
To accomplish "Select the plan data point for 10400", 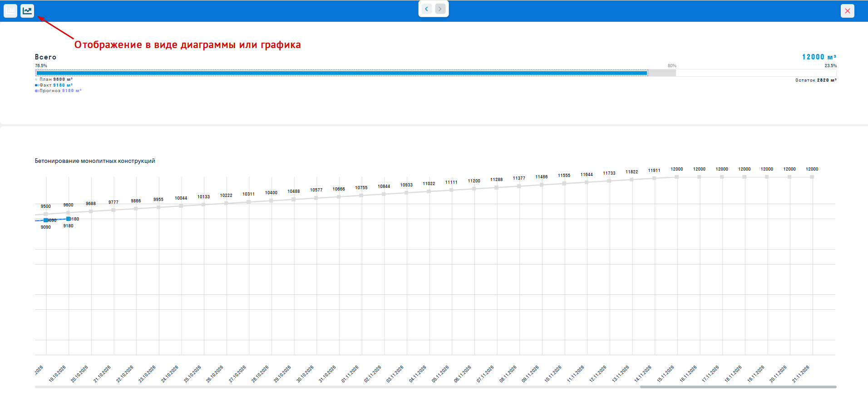I will [x=271, y=201].
